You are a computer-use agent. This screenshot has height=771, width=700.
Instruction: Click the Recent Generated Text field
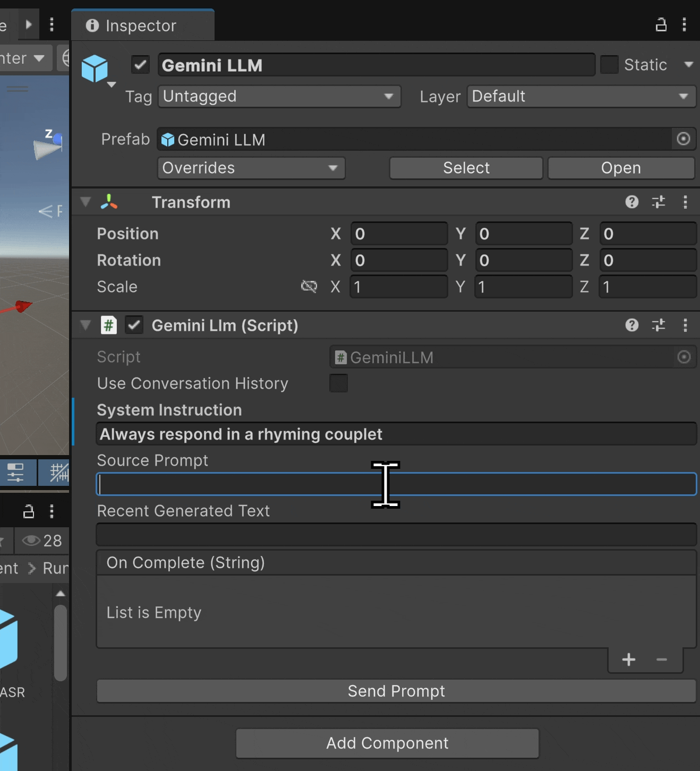[x=396, y=535]
